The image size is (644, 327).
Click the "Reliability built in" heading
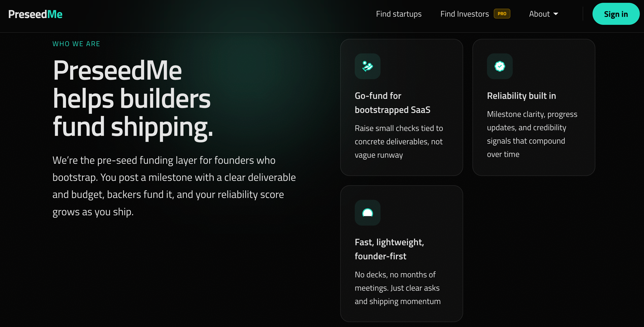(521, 96)
